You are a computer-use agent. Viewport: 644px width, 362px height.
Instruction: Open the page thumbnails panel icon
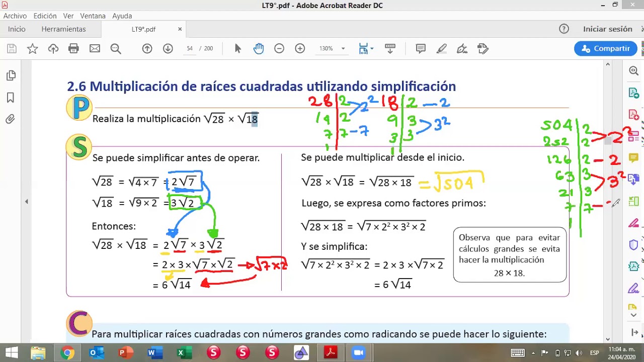click(x=11, y=75)
